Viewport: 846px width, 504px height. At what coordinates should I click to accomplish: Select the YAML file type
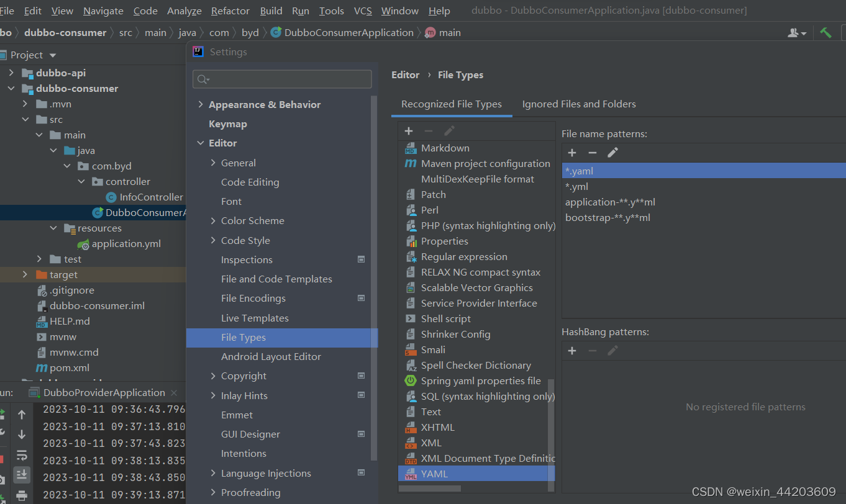point(476,474)
